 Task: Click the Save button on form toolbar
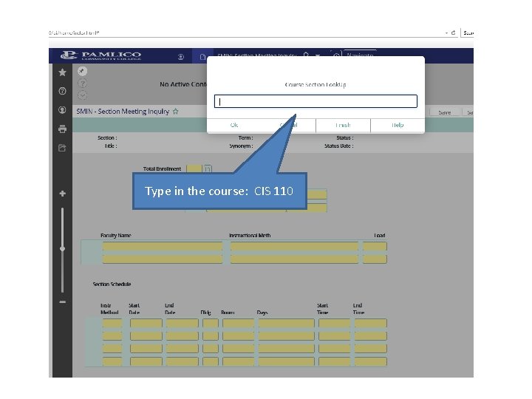(x=445, y=112)
